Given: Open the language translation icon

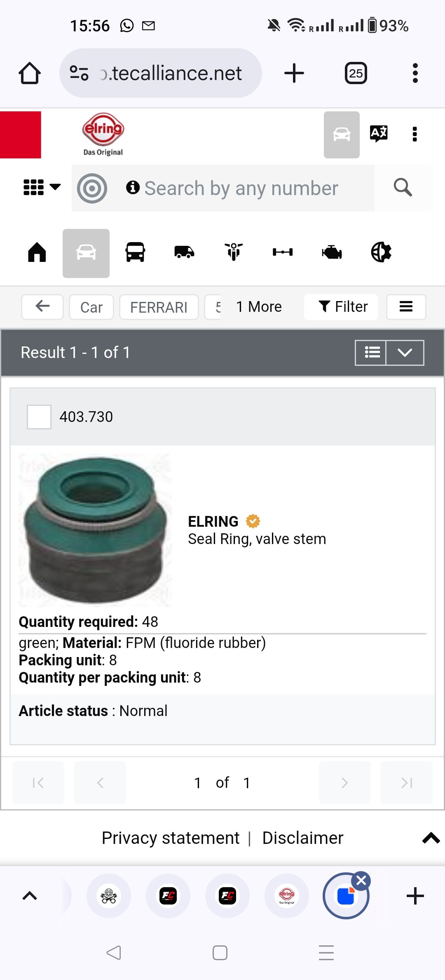Looking at the screenshot, I should [379, 134].
